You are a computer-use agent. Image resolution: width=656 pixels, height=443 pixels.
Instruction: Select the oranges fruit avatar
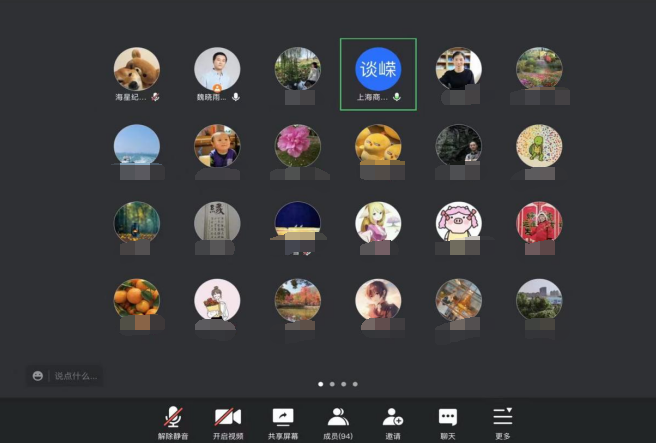(x=137, y=298)
